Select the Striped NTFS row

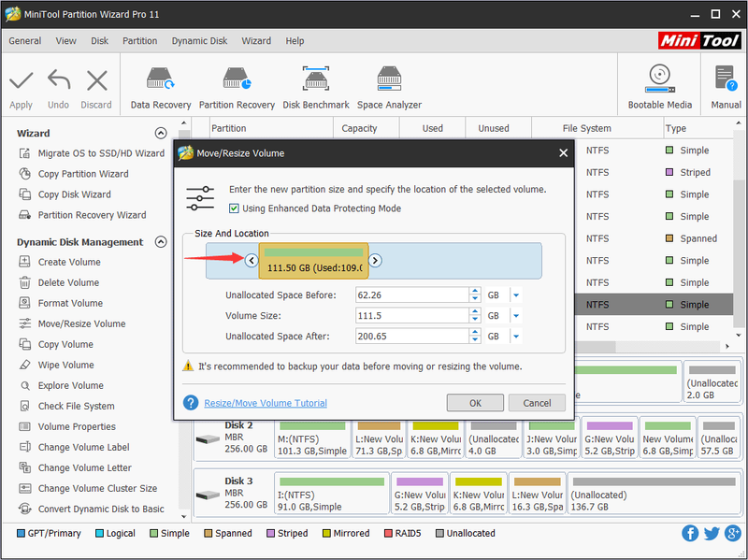point(654,172)
